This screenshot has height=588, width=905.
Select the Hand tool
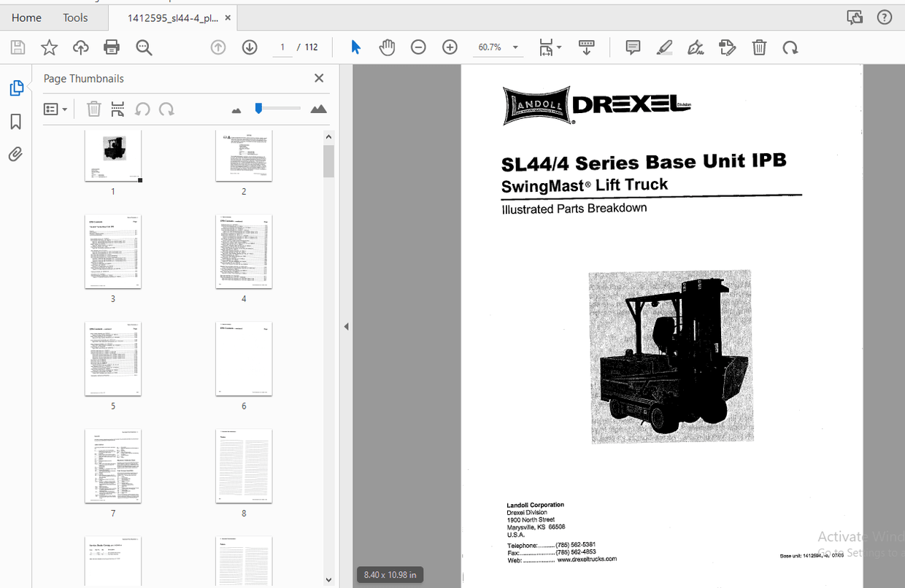coord(387,47)
